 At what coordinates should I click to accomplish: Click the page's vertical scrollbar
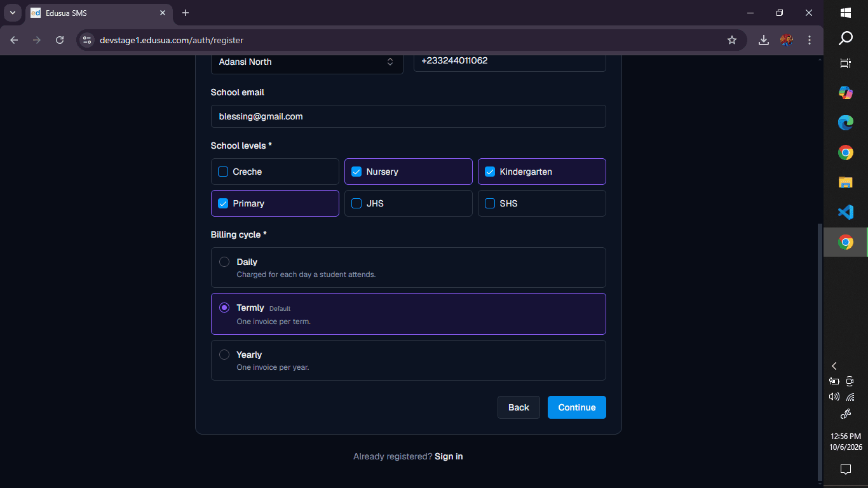(x=820, y=353)
